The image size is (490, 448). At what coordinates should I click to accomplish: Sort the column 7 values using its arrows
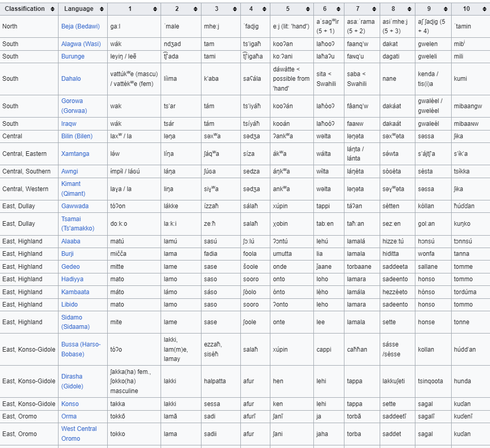point(374,9)
